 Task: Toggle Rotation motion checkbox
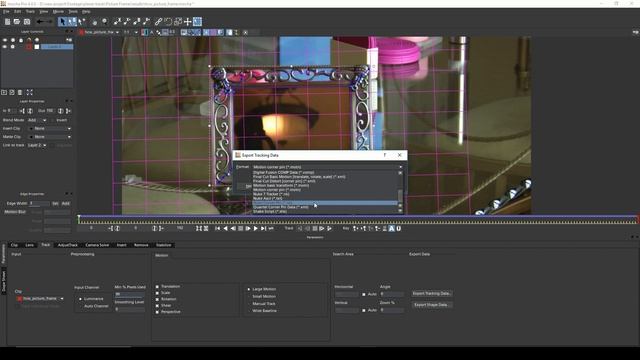[x=157, y=299]
